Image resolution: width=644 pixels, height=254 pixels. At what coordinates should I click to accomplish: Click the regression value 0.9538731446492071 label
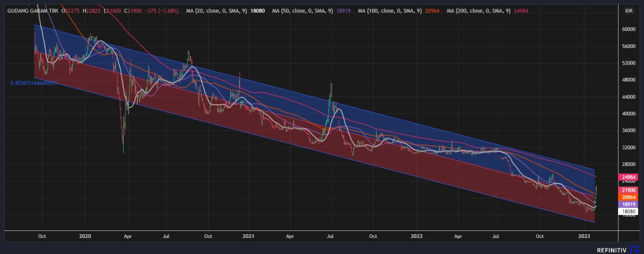click(33, 83)
